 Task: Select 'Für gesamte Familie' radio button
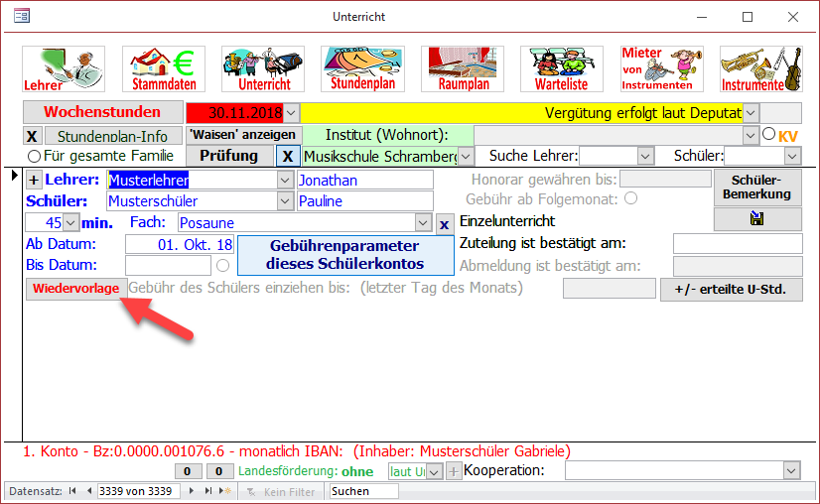click(34, 156)
